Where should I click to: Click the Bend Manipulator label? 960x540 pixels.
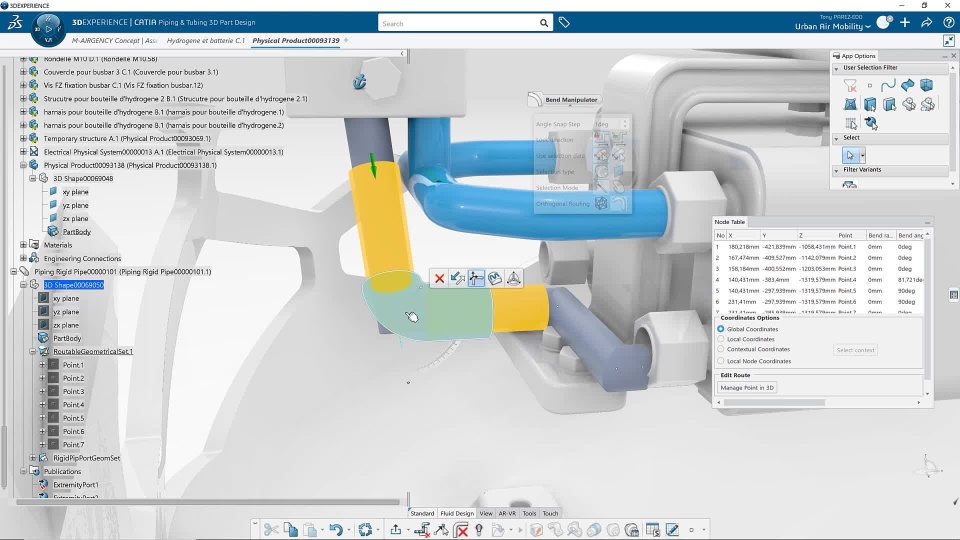571,100
